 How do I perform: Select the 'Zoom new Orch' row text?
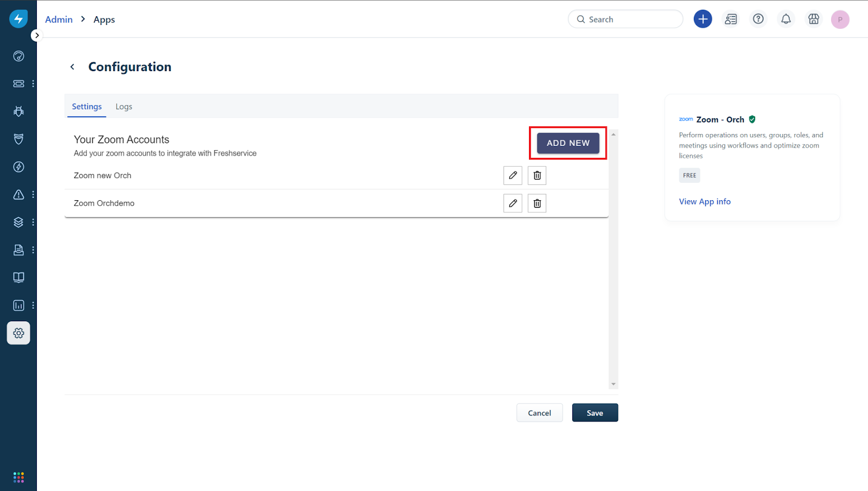pyautogui.click(x=103, y=175)
